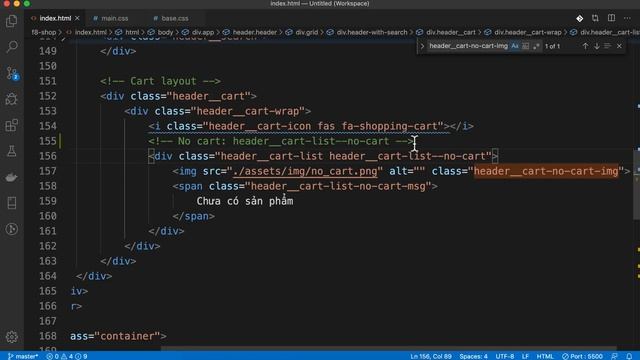Toggle Find in Selection in find widget
Screen dimensions: 640x360
pyautogui.click(x=608, y=46)
